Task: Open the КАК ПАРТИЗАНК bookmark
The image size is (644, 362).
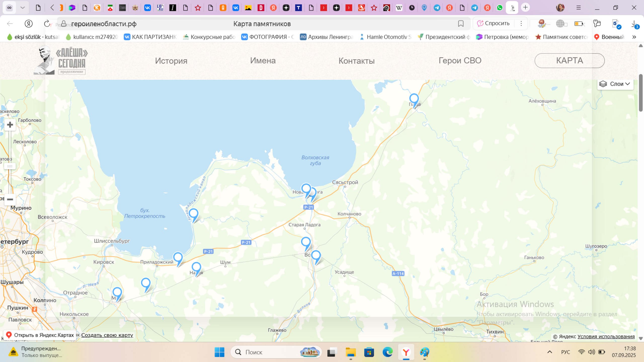Action: coord(150,37)
